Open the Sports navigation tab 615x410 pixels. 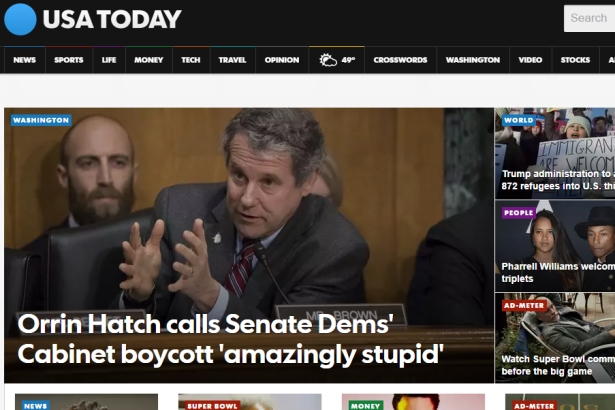[x=69, y=60]
